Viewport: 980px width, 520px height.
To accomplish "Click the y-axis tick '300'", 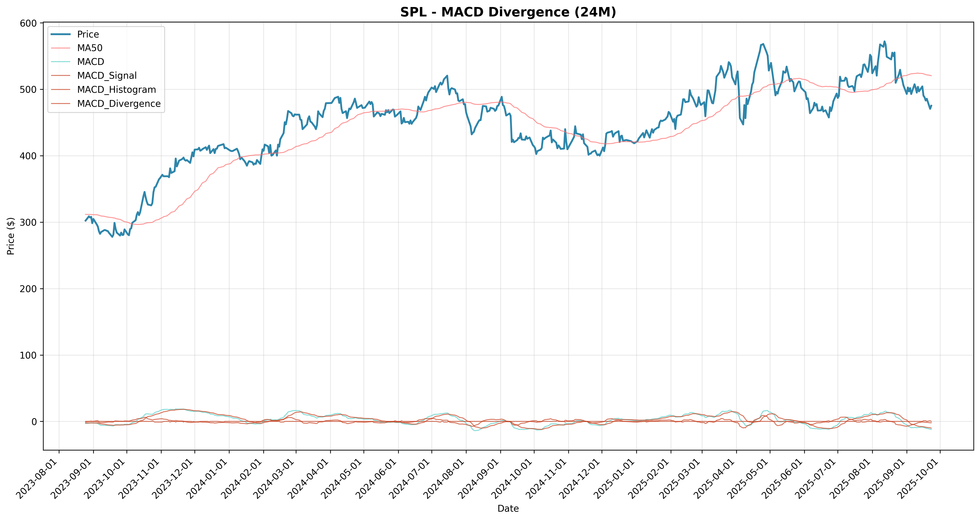I will tap(28, 222).
